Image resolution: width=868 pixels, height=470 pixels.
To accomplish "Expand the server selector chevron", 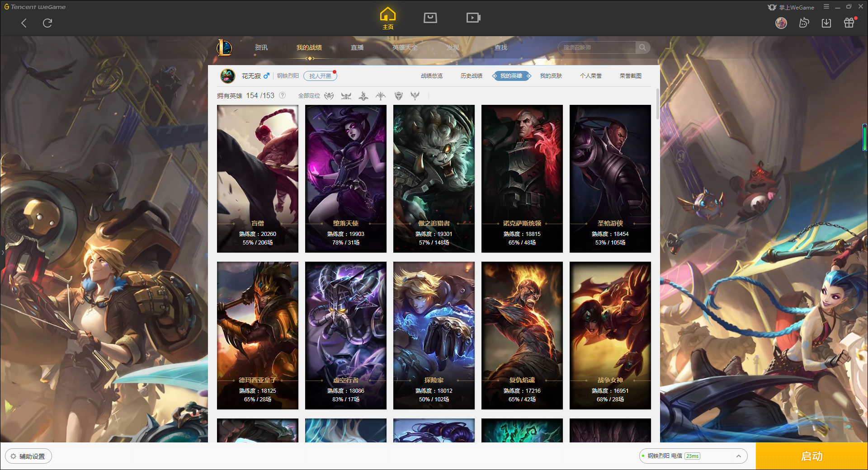I will pyautogui.click(x=739, y=456).
